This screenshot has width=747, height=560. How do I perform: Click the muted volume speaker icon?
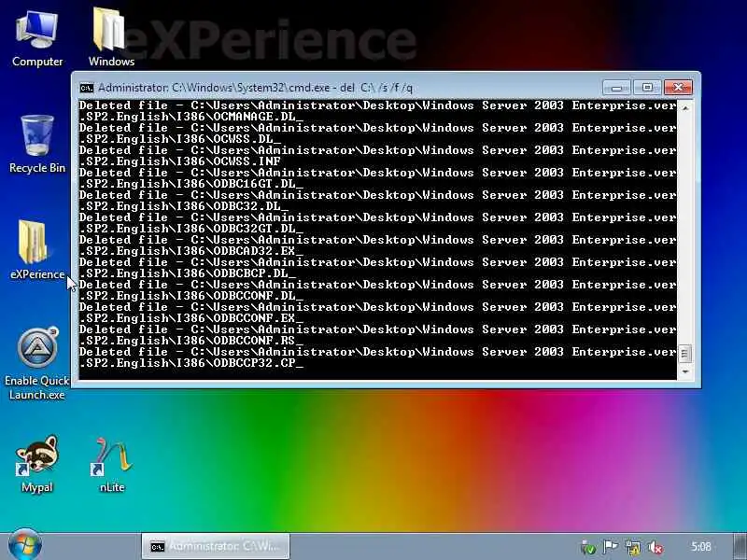[x=656, y=547]
